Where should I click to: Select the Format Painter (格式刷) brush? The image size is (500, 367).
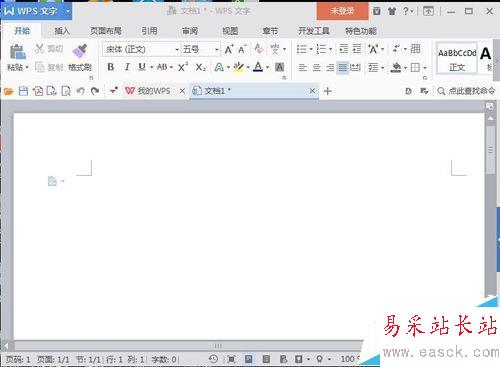click(x=80, y=51)
